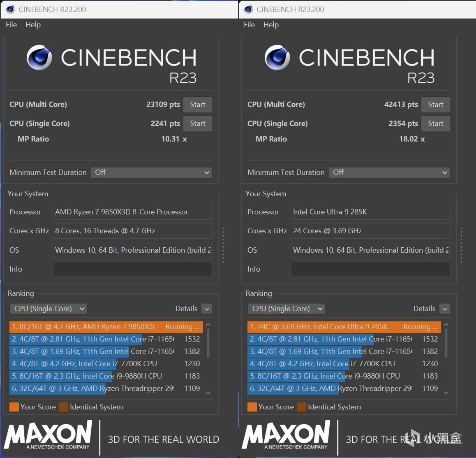Open Minimum Test Duration dropdown in right window
This screenshot has width=476, height=458.
tap(389, 172)
